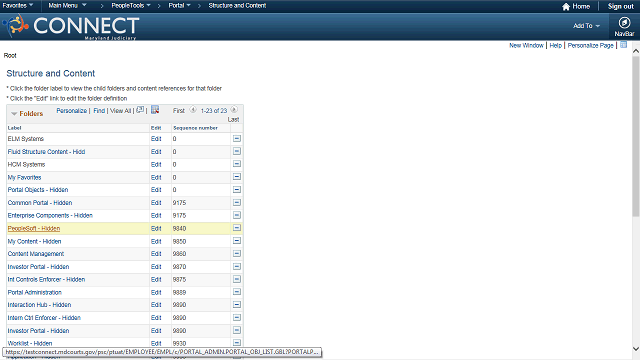The image size is (640, 360).
Task: Edit the Common Portal - Hidden folder
Action: (x=156, y=203)
